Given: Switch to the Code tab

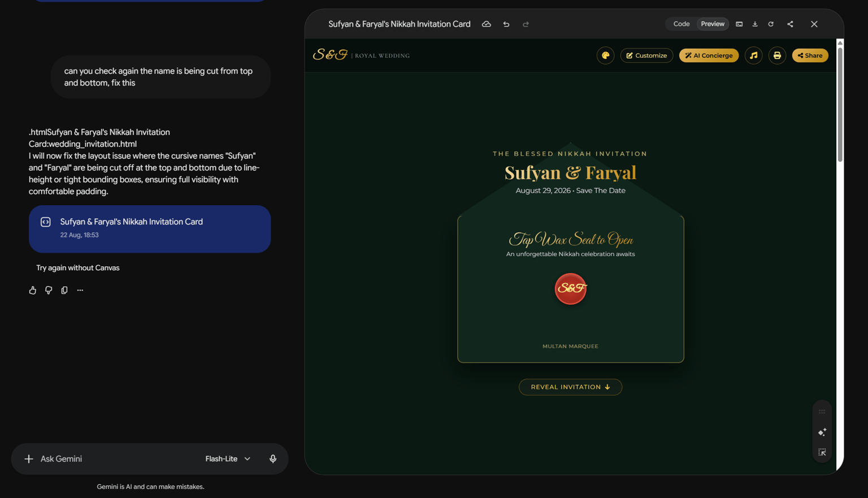Looking at the screenshot, I should (682, 24).
